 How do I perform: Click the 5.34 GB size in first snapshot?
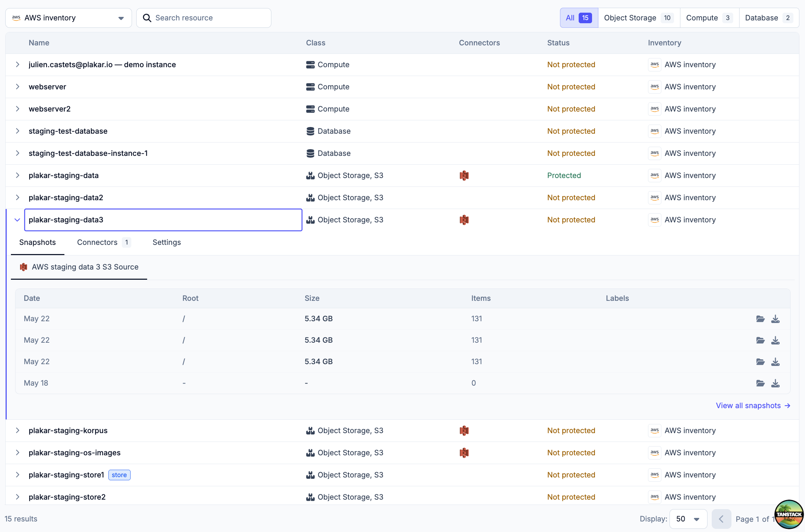pyautogui.click(x=319, y=319)
